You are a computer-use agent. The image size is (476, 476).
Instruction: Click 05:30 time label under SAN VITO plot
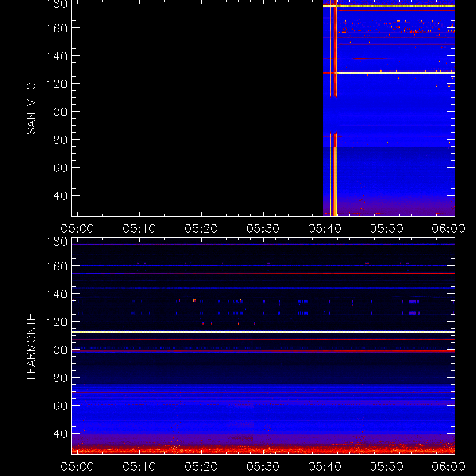tap(263, 228)
